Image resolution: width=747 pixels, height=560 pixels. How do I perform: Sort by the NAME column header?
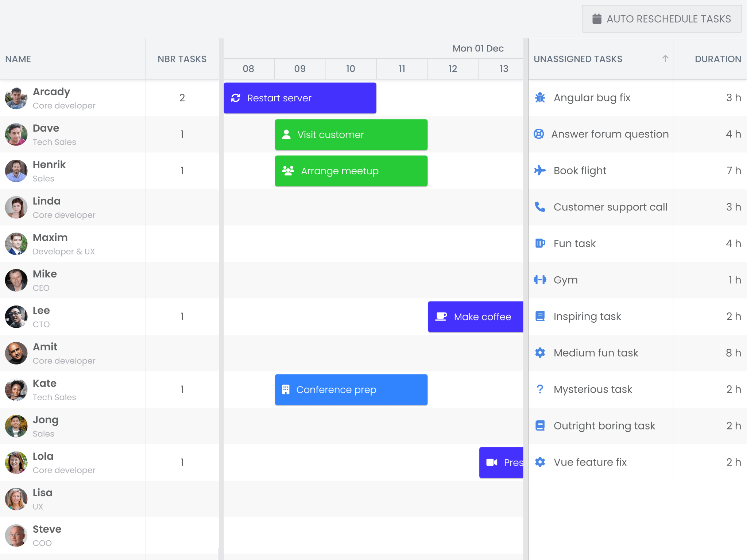(18, 59)
